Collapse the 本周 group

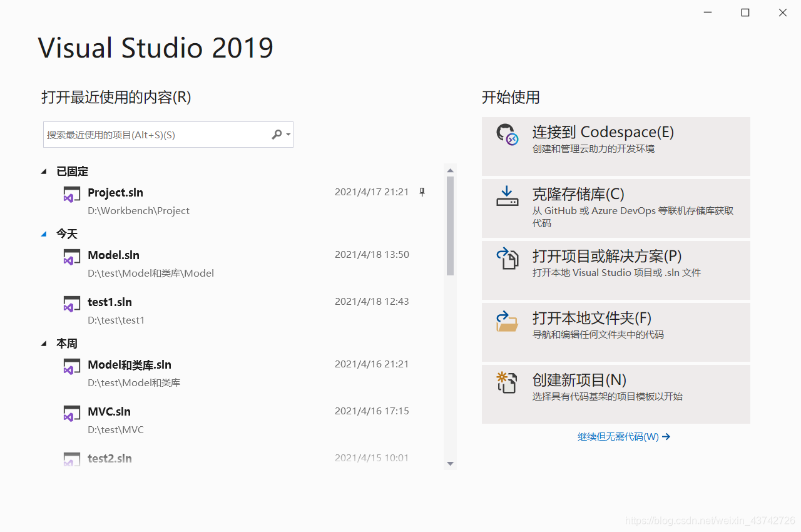(x=43, y=343)
